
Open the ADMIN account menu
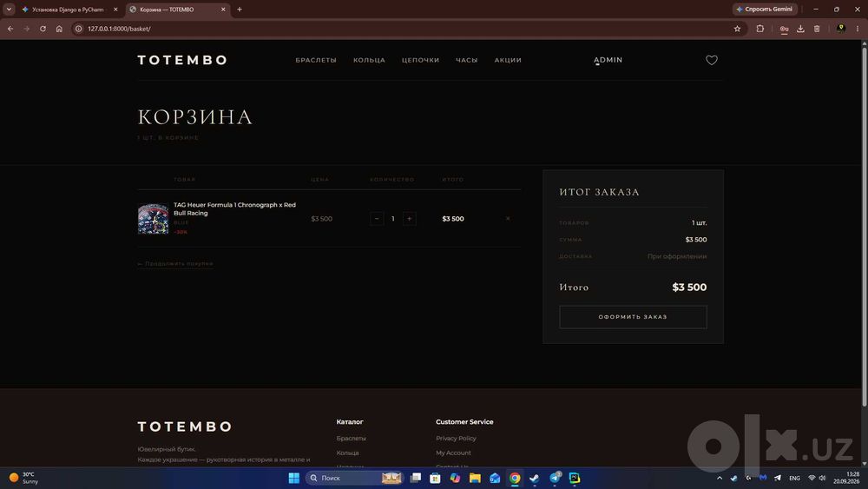pos(608,60)
